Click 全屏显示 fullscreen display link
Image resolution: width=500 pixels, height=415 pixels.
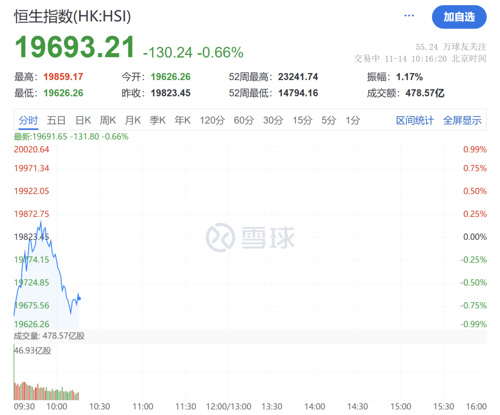coord(462,120)
